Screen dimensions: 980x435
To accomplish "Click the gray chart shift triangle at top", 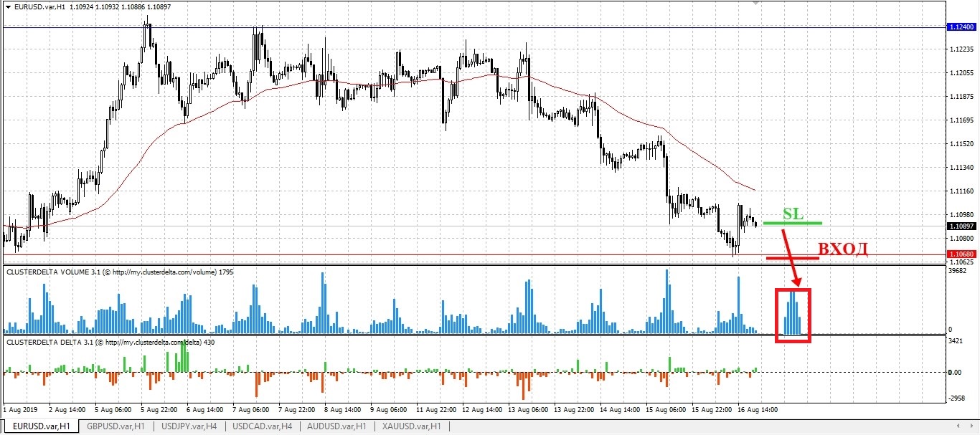I will pos(755,3).
